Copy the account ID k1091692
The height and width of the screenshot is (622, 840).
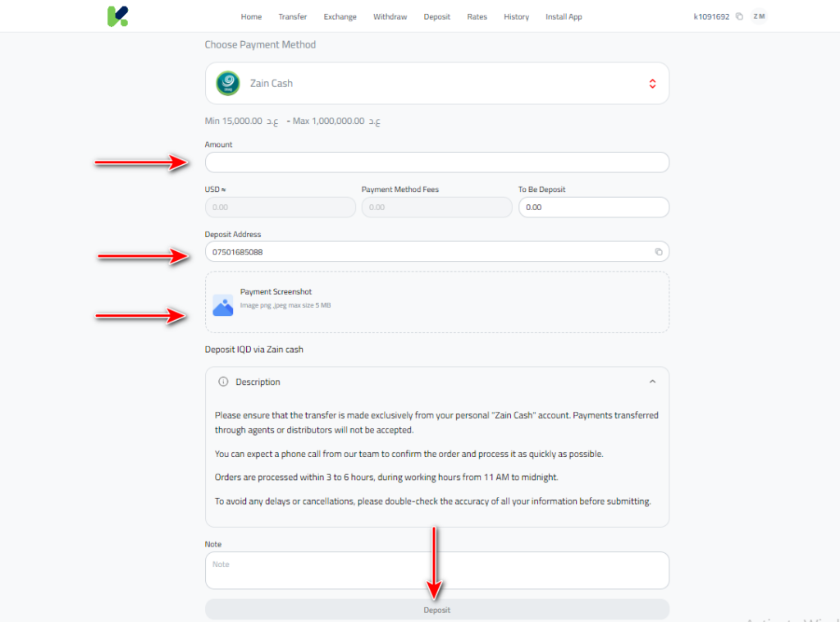(x=739, y=16)
